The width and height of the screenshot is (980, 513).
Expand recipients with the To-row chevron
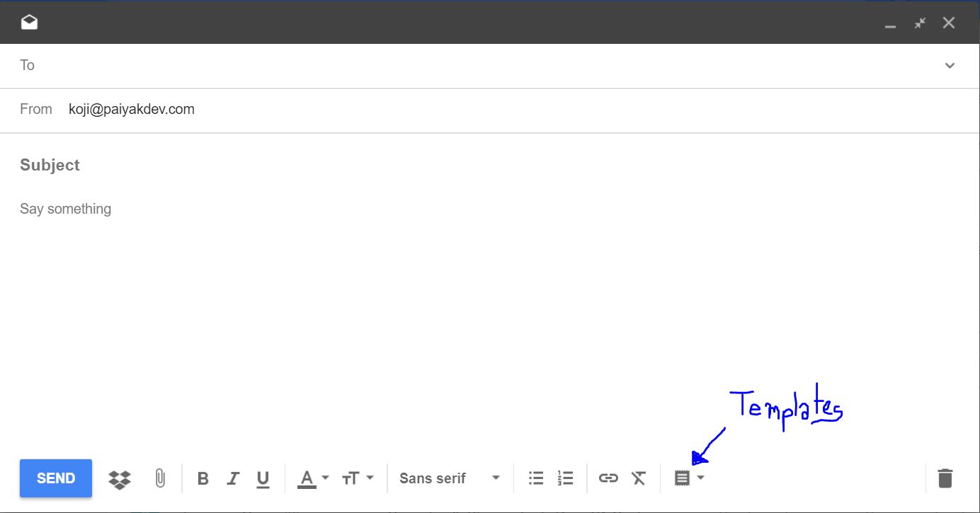(x=950, y=66)
